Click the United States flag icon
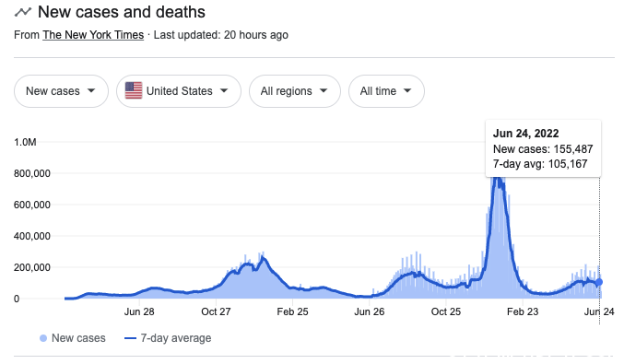 [x=134, y=90]
